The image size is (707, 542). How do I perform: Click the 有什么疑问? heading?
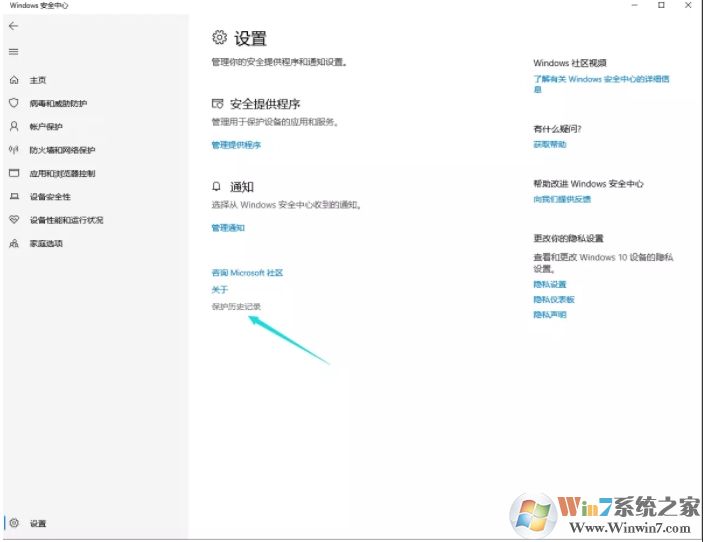pos(557,129)
